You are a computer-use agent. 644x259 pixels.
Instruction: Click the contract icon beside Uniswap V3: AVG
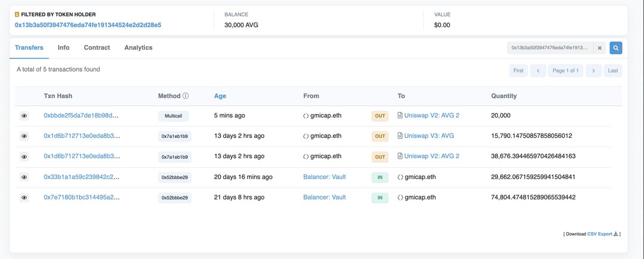[400, 136]
